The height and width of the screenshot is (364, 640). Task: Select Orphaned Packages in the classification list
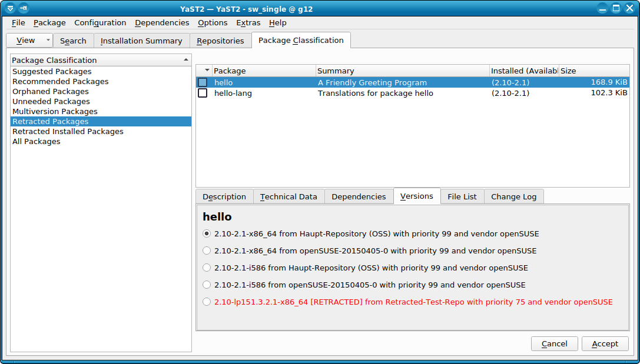tap(51, 91)
